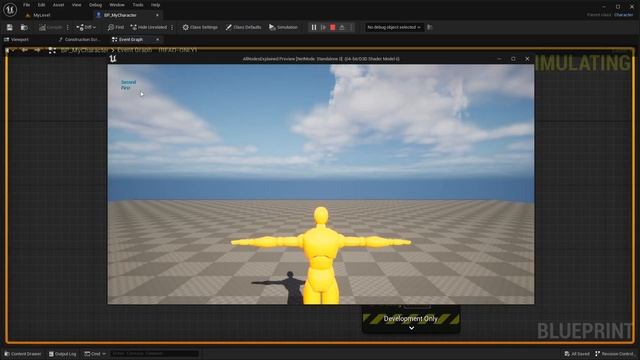Open Revision Control menu
The image size is (640, 360).
(x=614, y=354)
